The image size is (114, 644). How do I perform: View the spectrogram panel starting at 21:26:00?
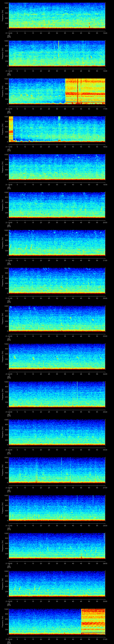tap(57, 471)
